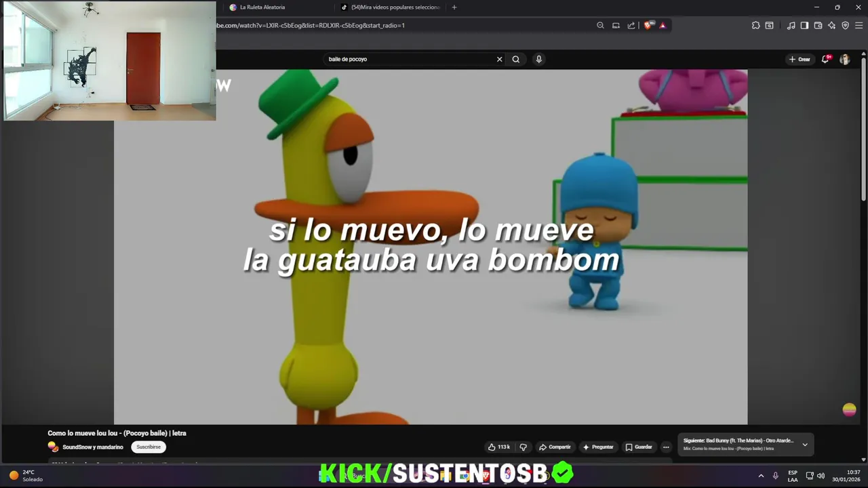Expand the Siguiente playlist panel chevron
Viewport: 868px width, 488px height.
(805, 445)
